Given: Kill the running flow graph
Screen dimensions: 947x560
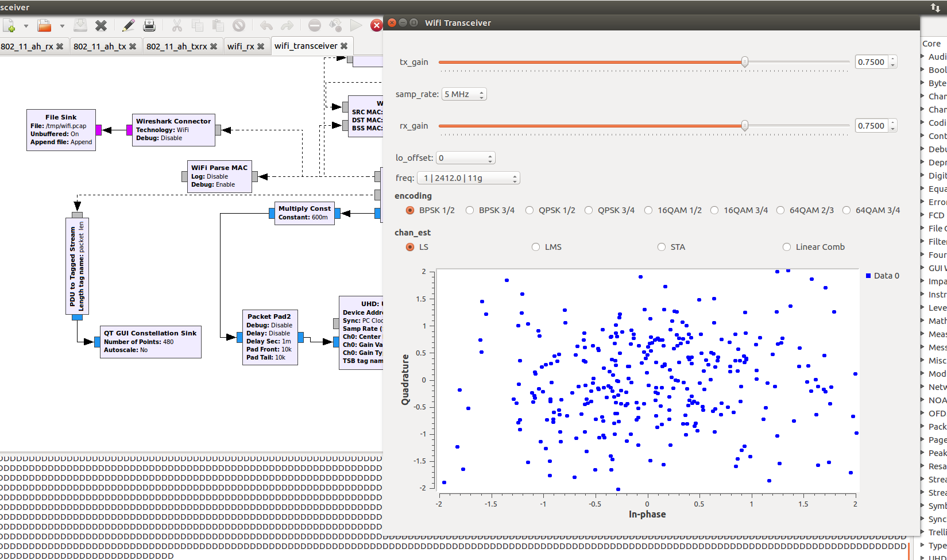Looking at the screenshot, I should (x=377, y=25).
